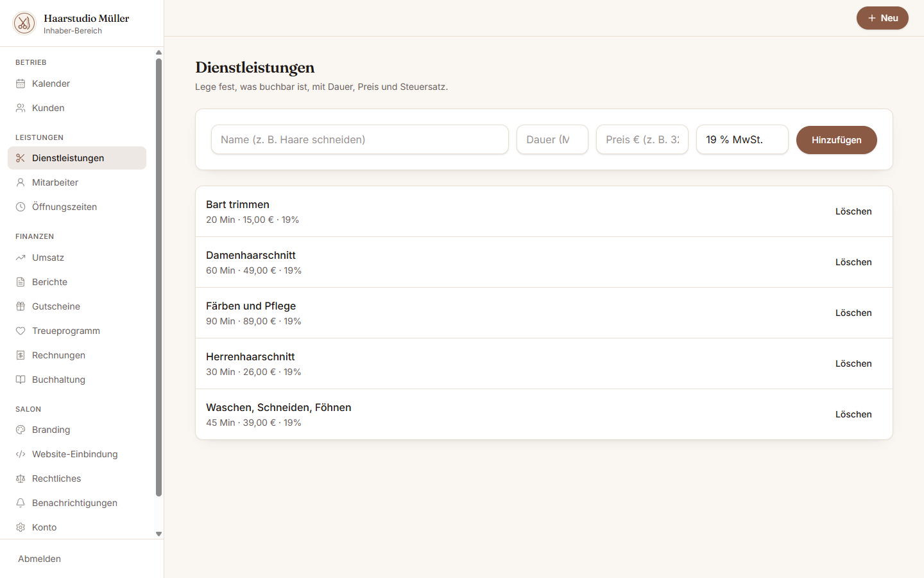
Task: Navigate to Gutscheine
Action: pos(77,306)
